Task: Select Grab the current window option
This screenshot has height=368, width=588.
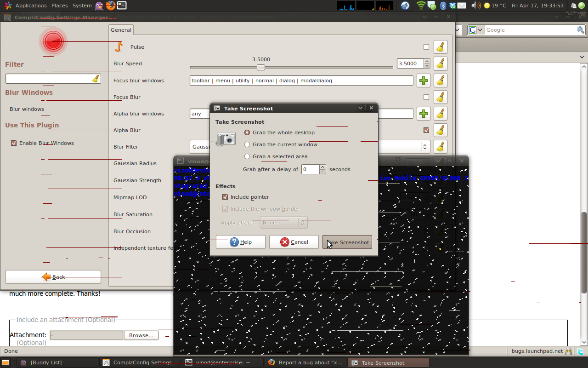Action: click(247, 144)
